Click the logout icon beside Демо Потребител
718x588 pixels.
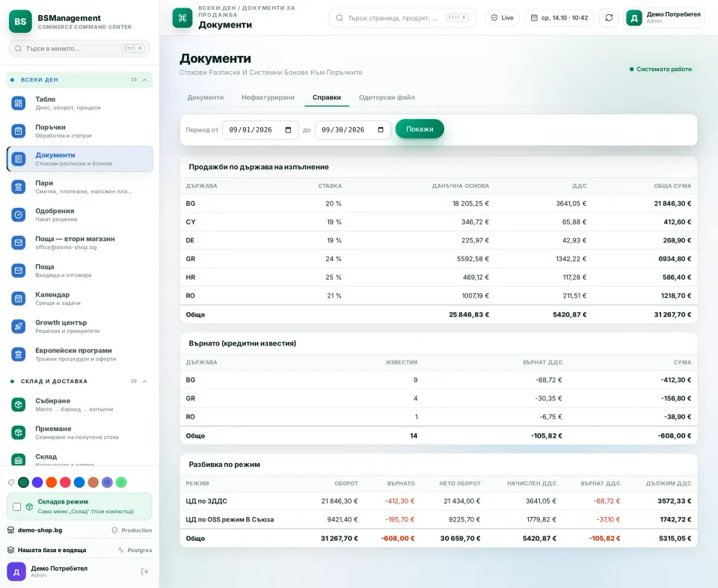[144, 572]
